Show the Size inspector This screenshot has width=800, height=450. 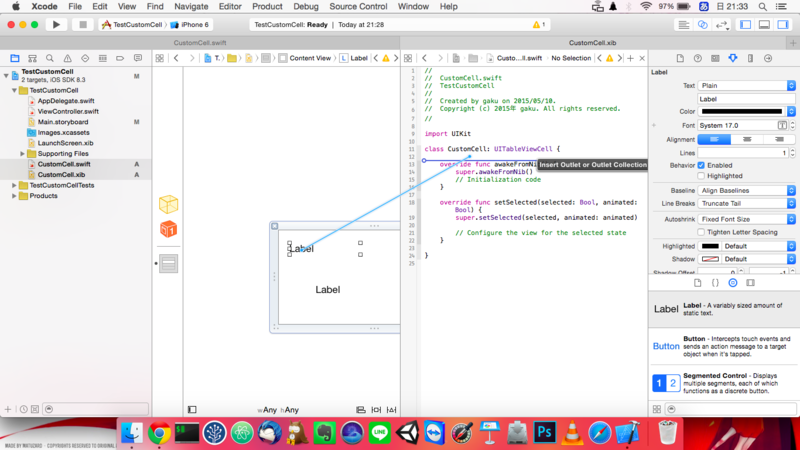(x=751, y=58)
